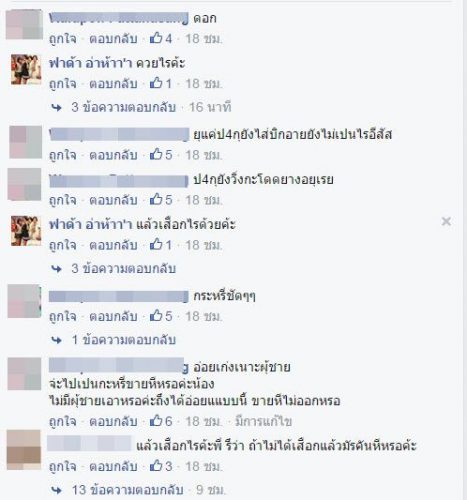The image size is (467, 500).
Task: Click thumbs-up icon on กระหรี่ชัดๆๆ comment
Action: point(156,316)
